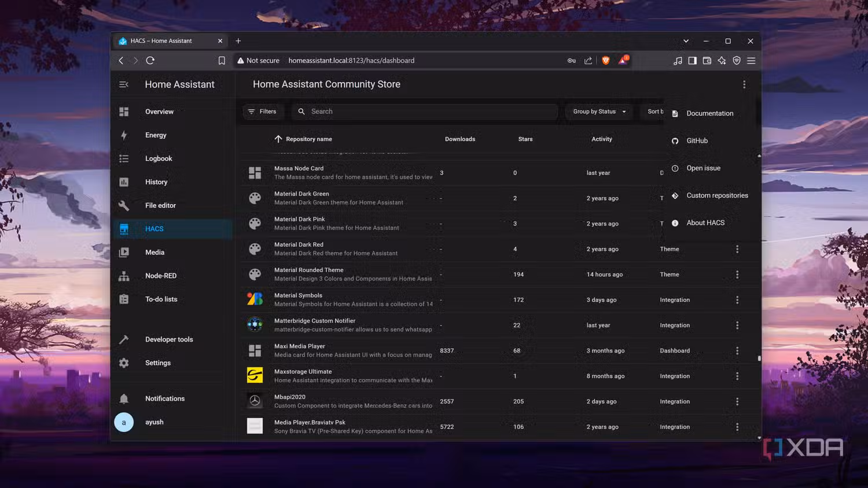
Task: Open the Filters button
Action: [x=263, y=112]
